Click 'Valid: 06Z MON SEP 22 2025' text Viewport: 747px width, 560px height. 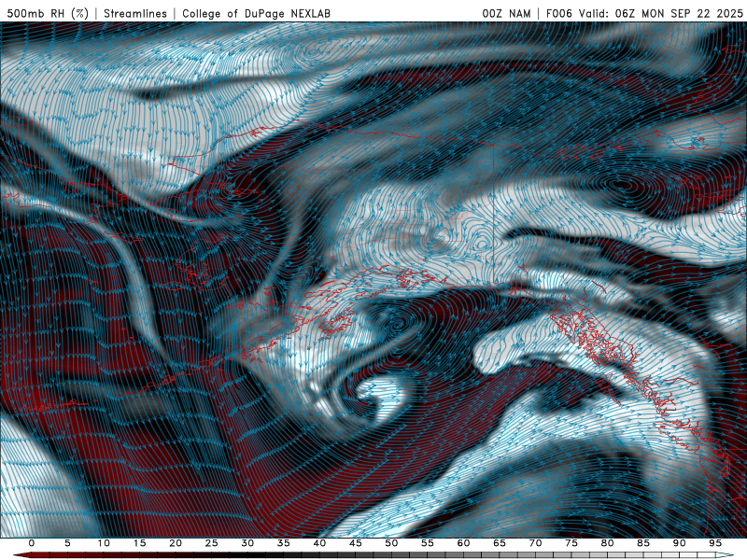[661, 14]
